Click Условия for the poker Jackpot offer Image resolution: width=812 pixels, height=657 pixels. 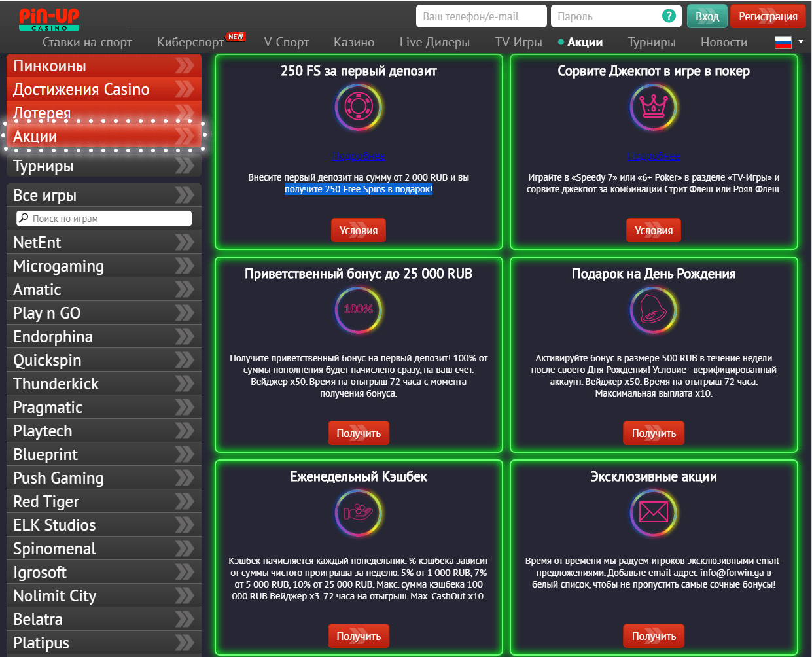click(654, 230)
